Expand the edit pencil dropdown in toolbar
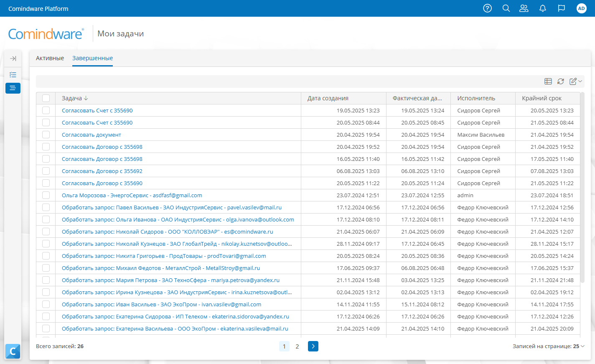 click(575, 81)
